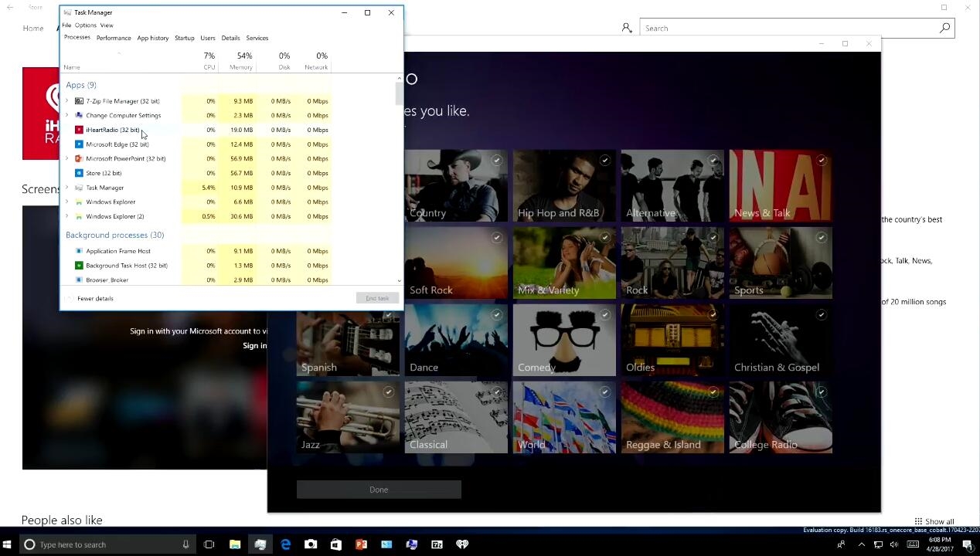Click the Store search magnifier icon
This screenshot has width=980, height=556.
pyautogui.click(x=944, y=28)
